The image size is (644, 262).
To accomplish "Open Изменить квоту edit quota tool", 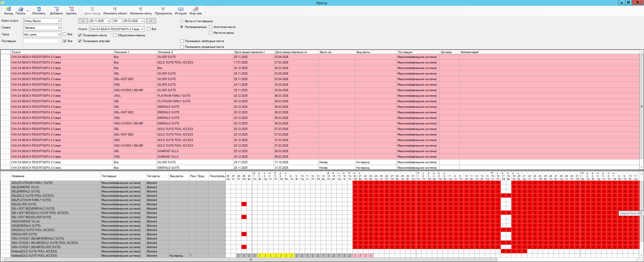I will click(141, 9).
